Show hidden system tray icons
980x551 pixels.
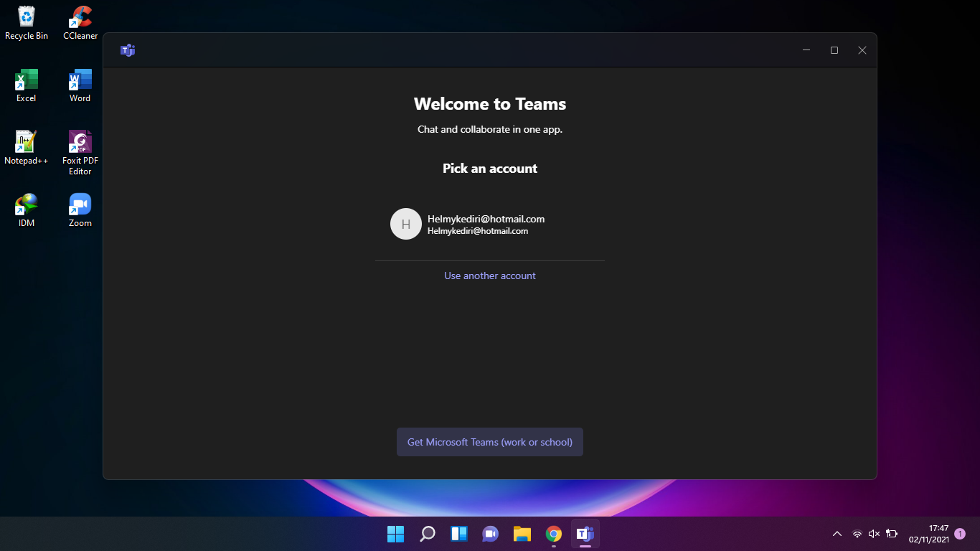pos(837,534)
